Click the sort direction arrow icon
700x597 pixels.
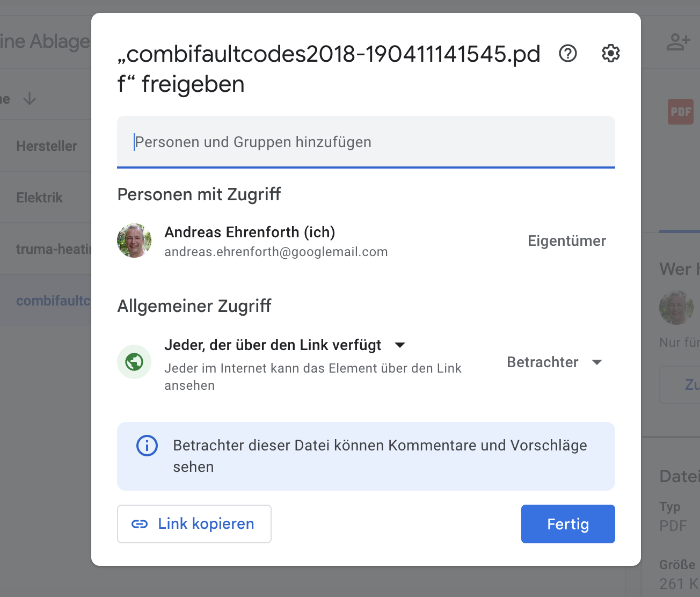30,99
